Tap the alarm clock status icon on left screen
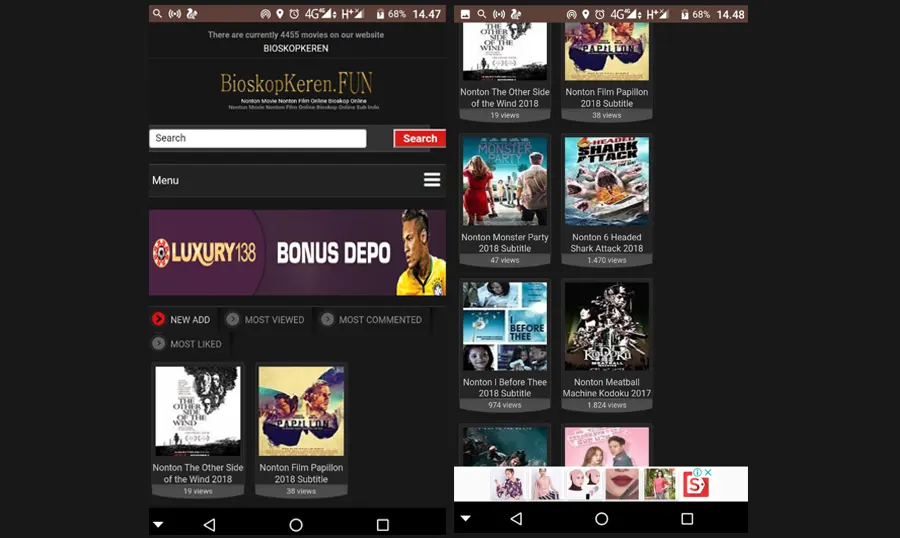This screenshot has height=538, width=900. (294, 14)
